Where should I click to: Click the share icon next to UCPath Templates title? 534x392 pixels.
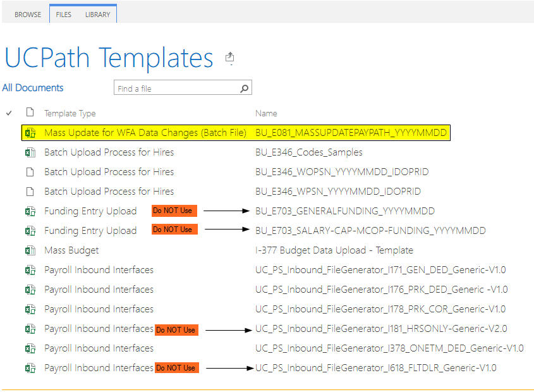(x=230, y=57)
